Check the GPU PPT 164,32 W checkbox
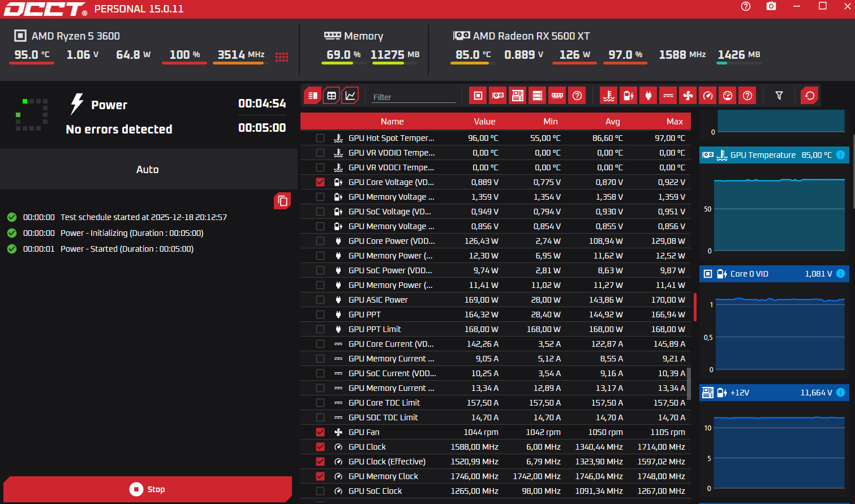This screenshot has height=504, width=855. [x=320, y=315]
